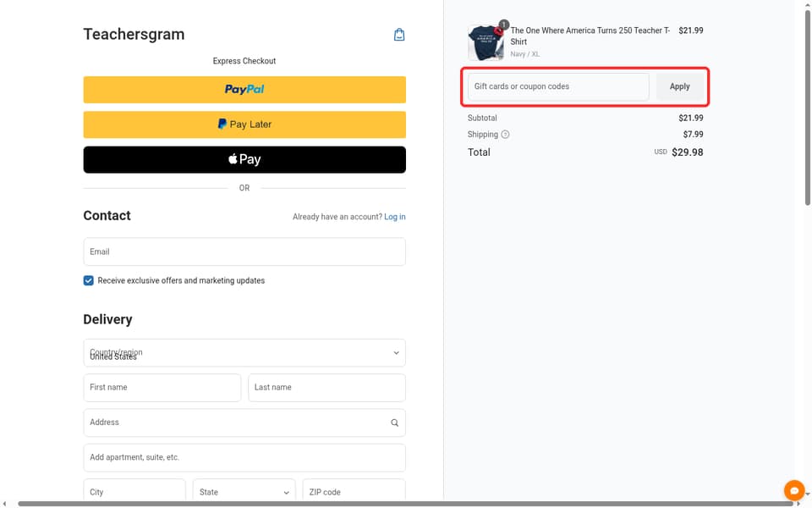Viewport: 812px width, 508px height.
Task: Check out with Apple Pay
Action: (244, 160)
